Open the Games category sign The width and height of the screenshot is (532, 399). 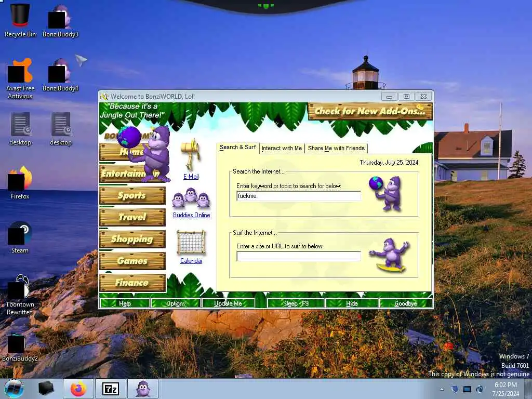132,261
